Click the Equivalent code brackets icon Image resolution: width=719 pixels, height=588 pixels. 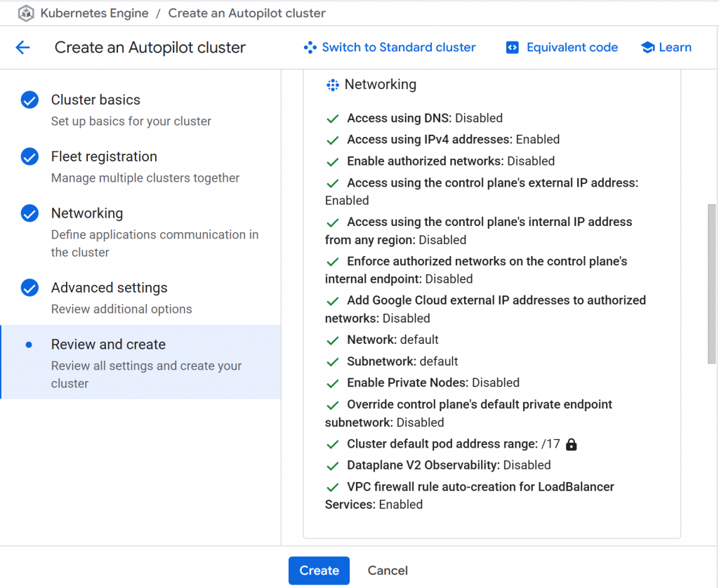(513, 48)
